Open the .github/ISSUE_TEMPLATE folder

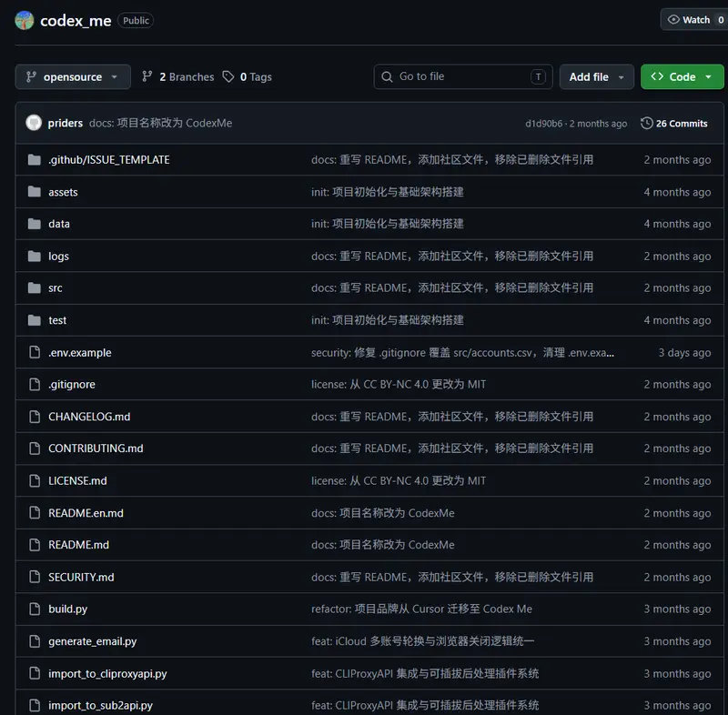109,159
